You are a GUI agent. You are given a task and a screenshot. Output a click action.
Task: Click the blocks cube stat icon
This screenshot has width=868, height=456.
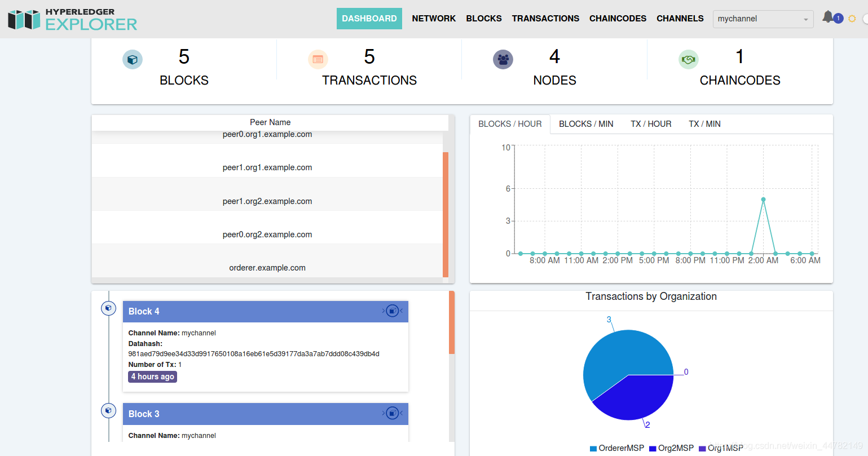click(x=133, y=59)
